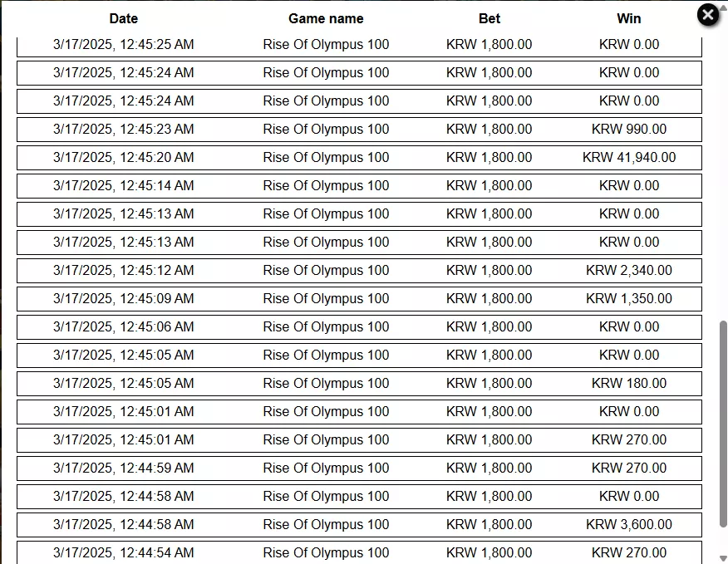Click the vertical scrollbar thumb
The image size is (728, 564).
point(723,424)
